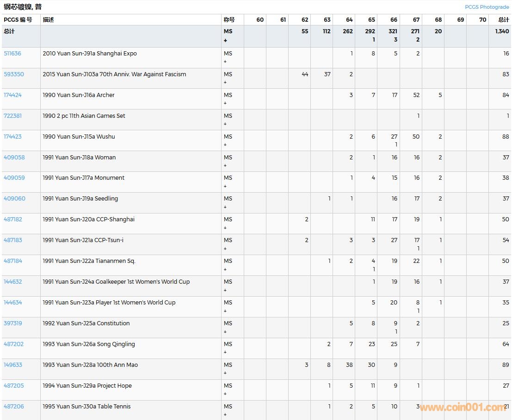Image resolution: width=512 pixels, height=420 pixels.
Task: Open the PCGS Photograde link
Action: click(x=487, y=7)
